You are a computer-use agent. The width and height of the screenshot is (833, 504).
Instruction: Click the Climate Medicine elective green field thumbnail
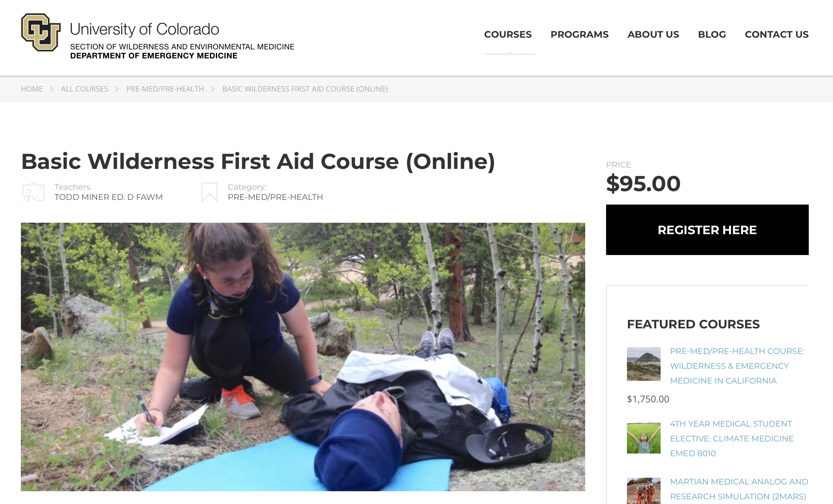point(644,438)
